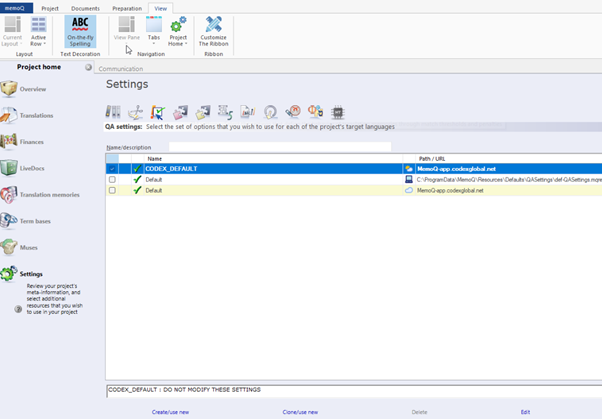Select the View ribbon tab

tap(160, 8)
